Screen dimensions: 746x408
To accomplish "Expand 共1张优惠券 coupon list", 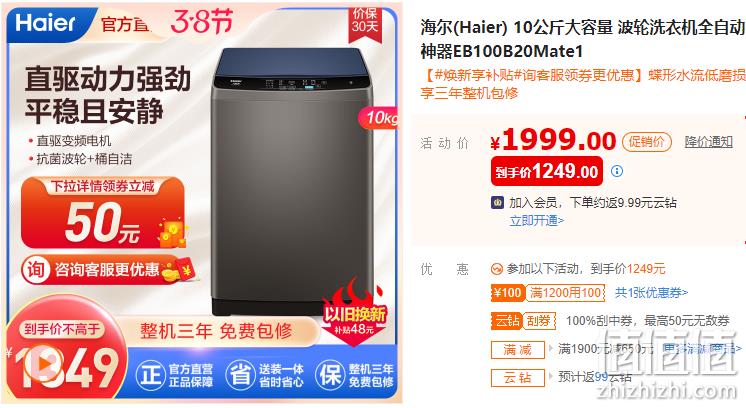I will (x=651, y=292).
